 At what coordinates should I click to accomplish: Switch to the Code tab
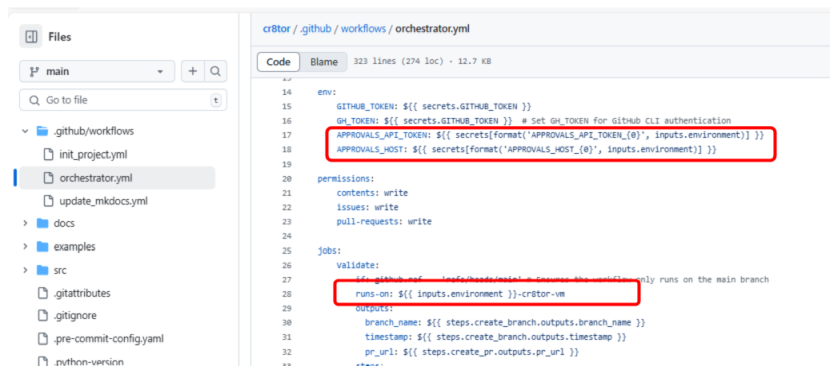tap(278, 62)
